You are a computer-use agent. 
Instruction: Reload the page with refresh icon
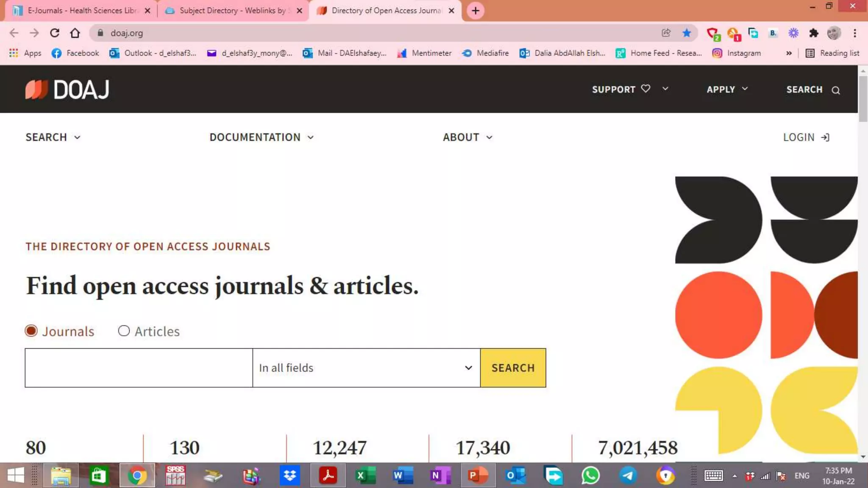pyautogui.click(x=55, y=33)
